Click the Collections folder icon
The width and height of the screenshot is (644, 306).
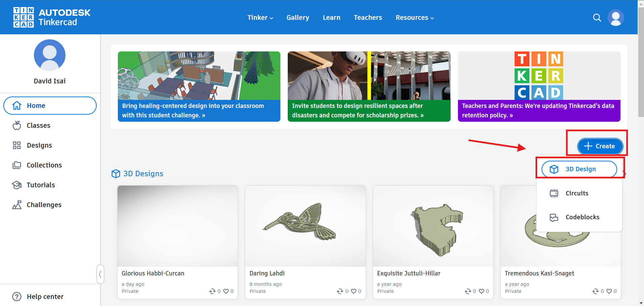click(x=17, y=165)
